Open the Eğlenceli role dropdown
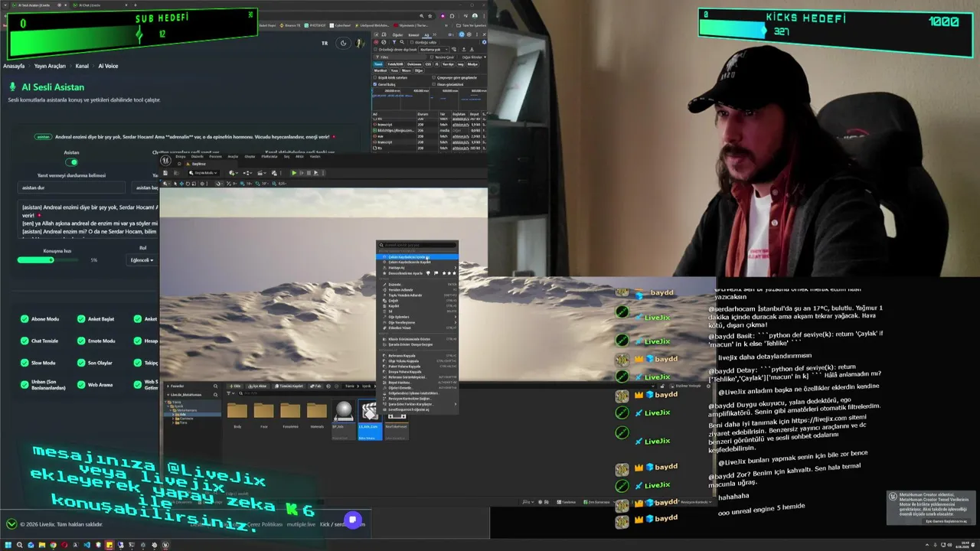Viewport: 980px width, 551px height. [142, 260]
